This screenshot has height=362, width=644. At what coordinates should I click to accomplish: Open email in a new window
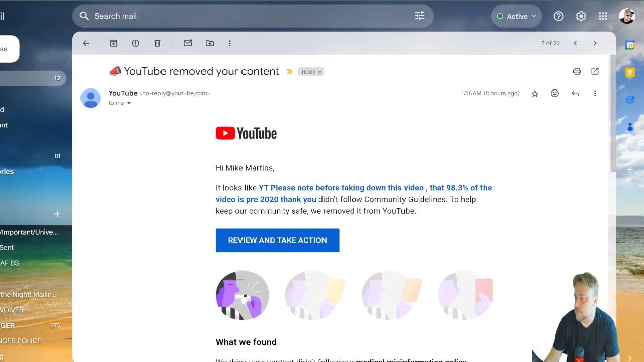click(x=595, y=71)
